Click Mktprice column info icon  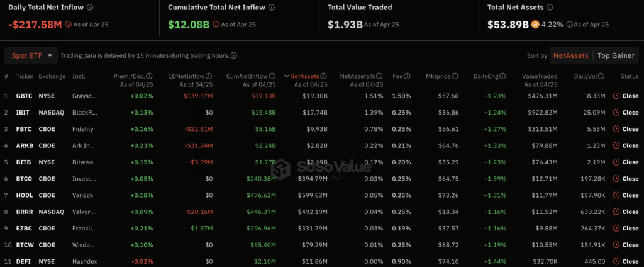pyautogui.click(x=454, y=76)
